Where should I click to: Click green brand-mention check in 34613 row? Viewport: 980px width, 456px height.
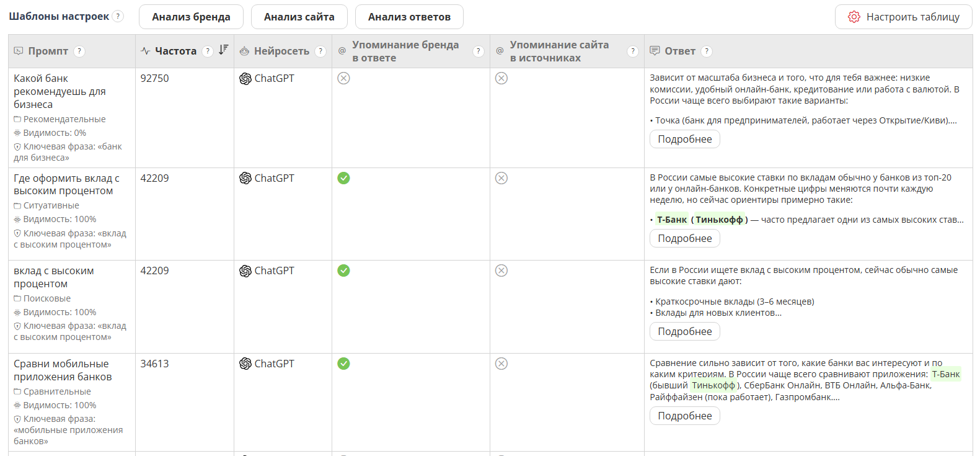343,364
